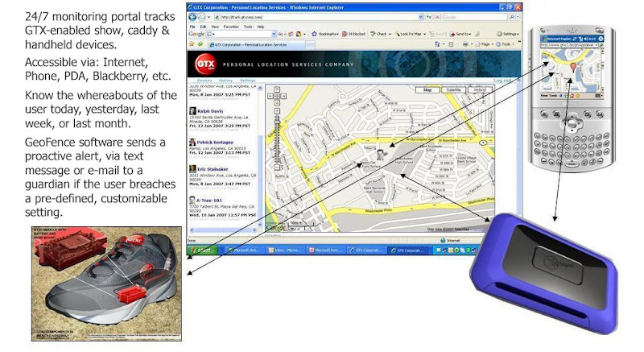Viewport: 644px width, 352px height.
Task: Switch to the History tab on the page
Action: tap(225, 81)
